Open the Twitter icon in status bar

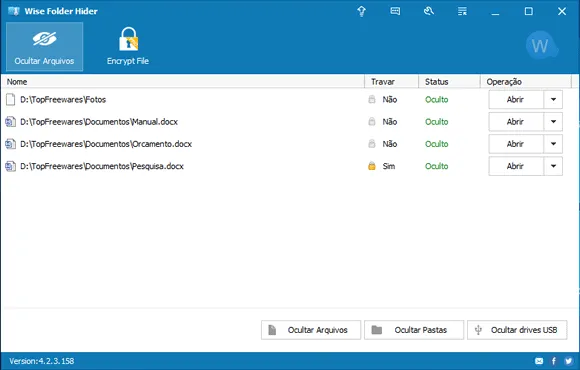569,361
